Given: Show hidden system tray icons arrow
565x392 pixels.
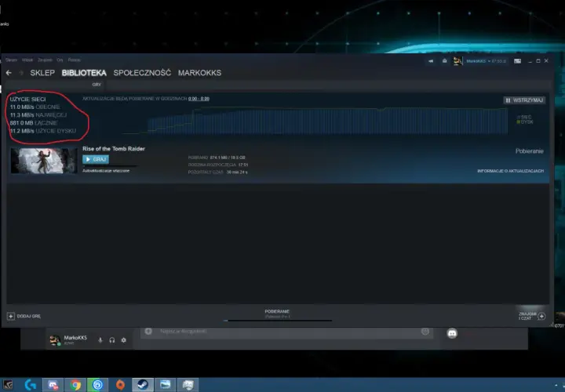Looking at the screenshot, I should coord(557,385).
